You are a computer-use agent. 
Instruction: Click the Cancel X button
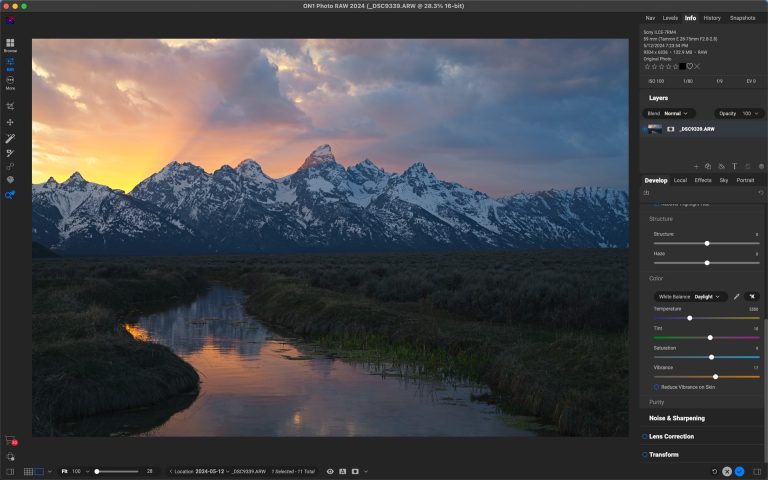[x=727, y=472]
